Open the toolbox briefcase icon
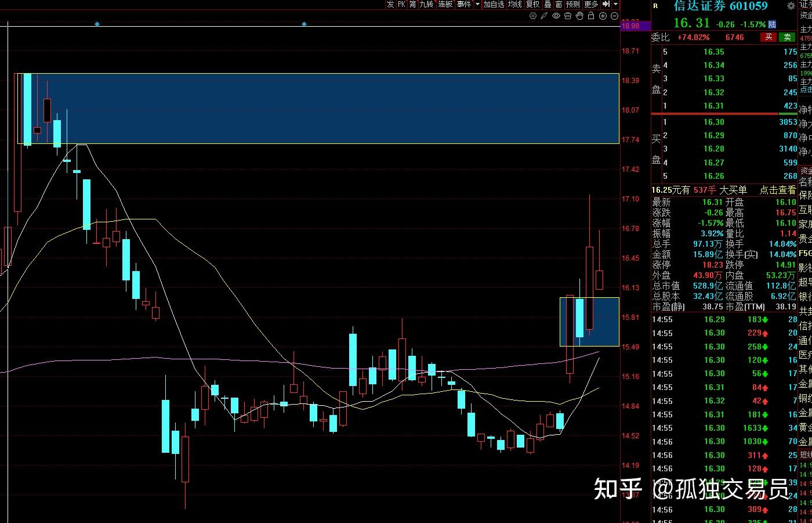The width and height of the screenshot is (812, 523). (568, 16)
